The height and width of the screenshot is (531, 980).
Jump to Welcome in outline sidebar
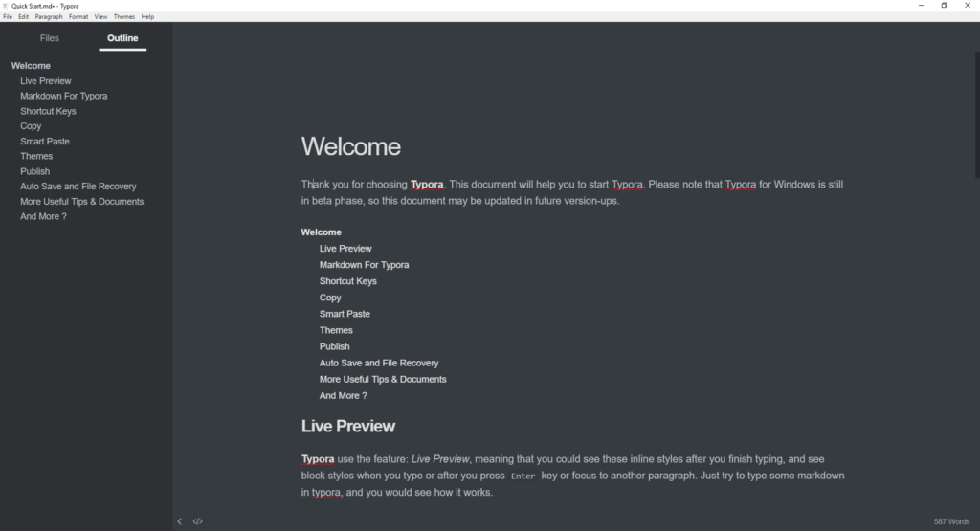[x=31, y=66]
